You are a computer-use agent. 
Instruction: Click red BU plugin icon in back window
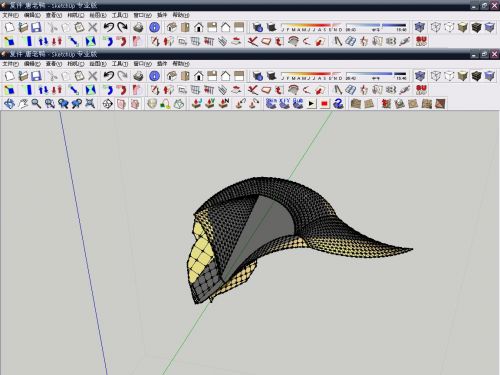(421, 41)
